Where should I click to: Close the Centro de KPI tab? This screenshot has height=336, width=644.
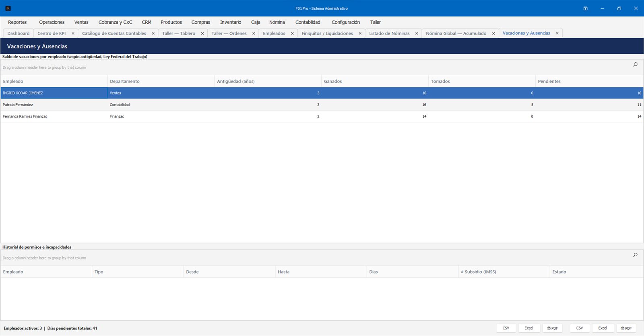click(x=73, y=33)
